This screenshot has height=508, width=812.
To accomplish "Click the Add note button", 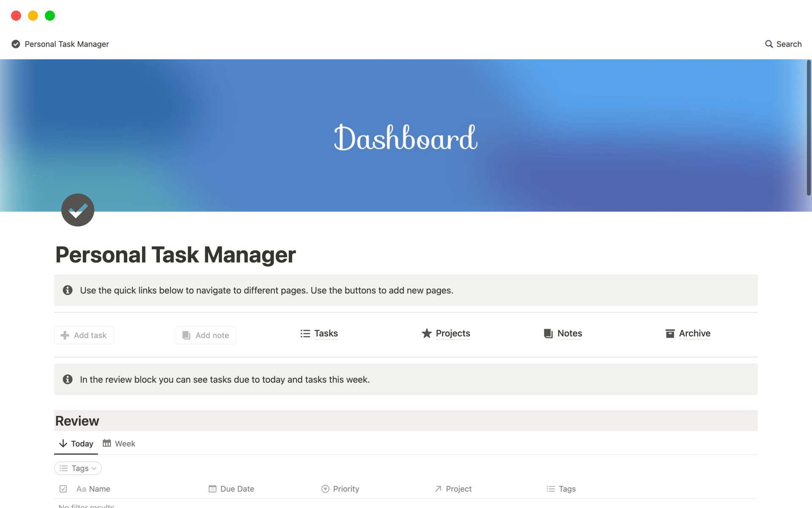I will pos(206,335).
